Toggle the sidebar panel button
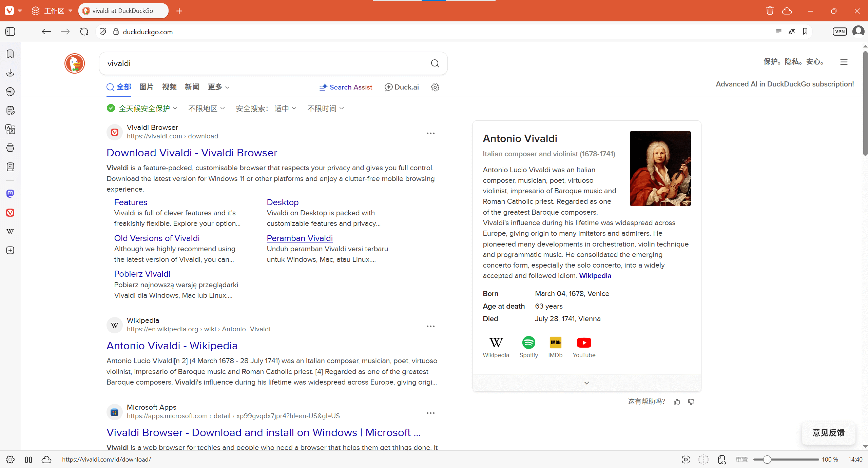 click(10, 32)
